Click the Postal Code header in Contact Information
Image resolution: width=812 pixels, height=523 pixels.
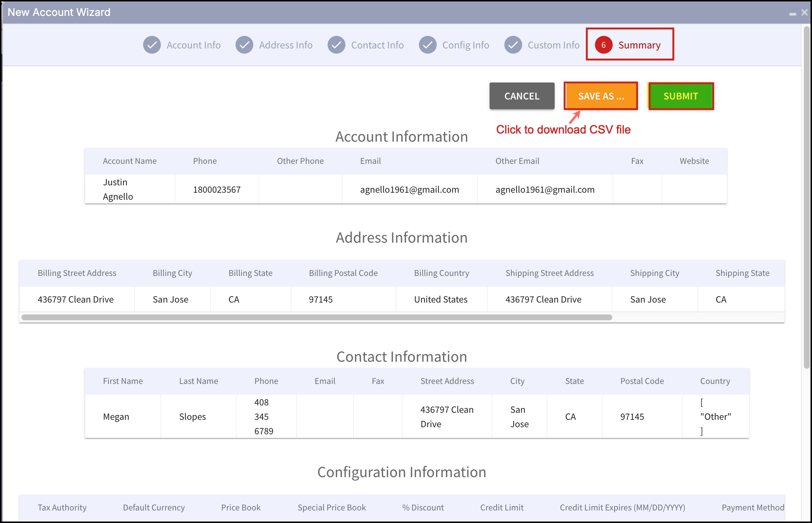click(x=642, y=381)
